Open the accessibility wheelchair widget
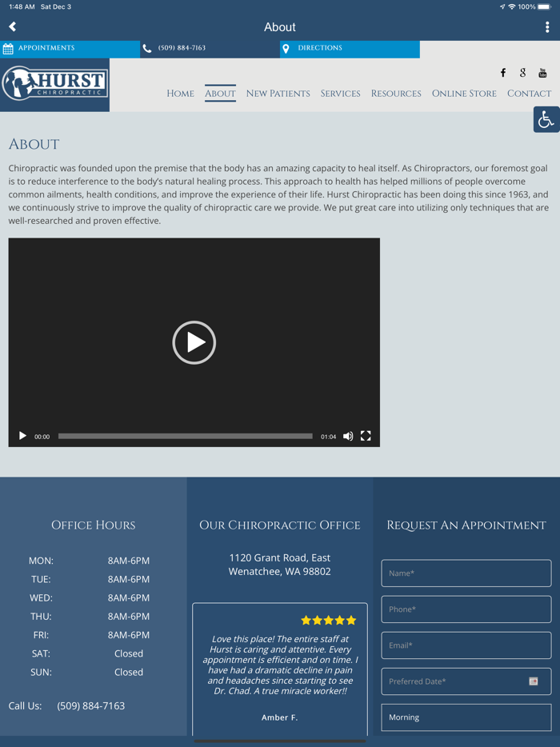The image size is (560, 747). tap(546, 119)
